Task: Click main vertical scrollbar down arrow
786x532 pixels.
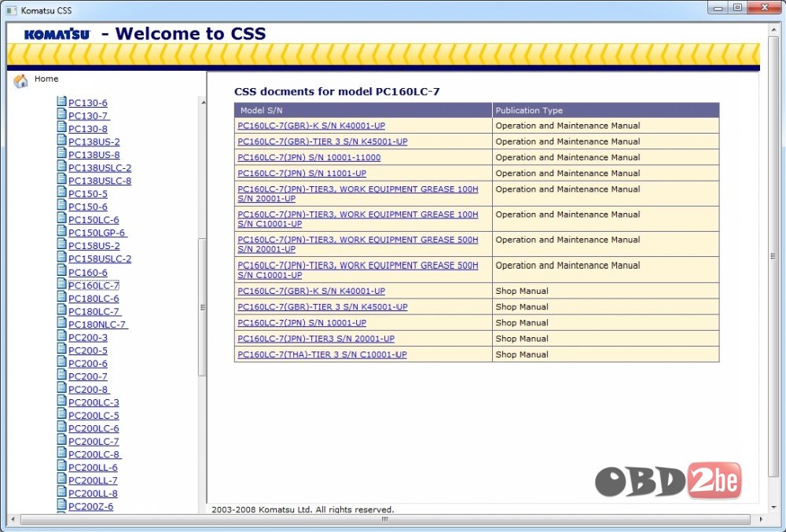Action: 773,506
